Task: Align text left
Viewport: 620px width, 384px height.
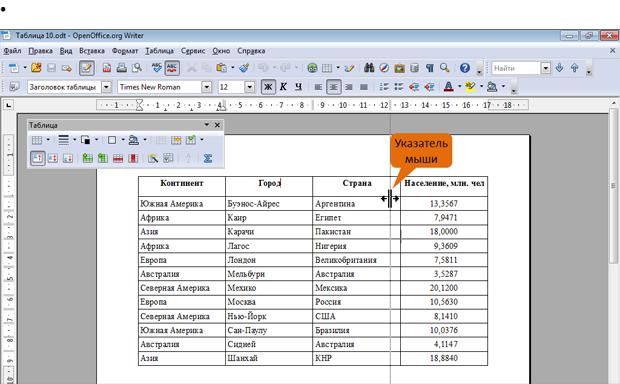Action: [x=318, y=87]
